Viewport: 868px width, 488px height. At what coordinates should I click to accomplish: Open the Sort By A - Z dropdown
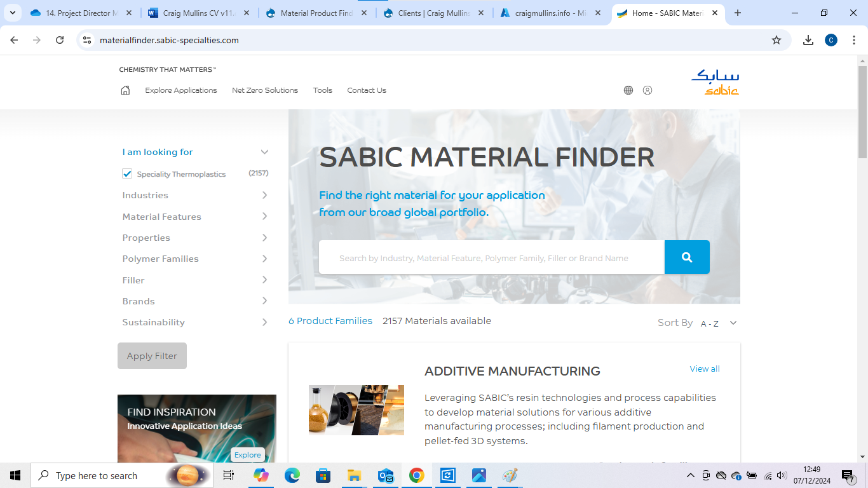pos(718,323)
